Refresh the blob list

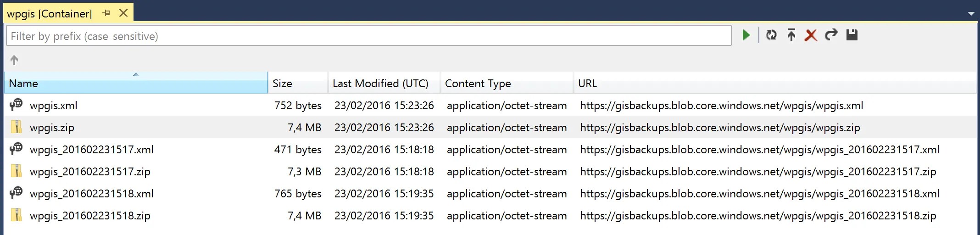(x=771, y=35)
